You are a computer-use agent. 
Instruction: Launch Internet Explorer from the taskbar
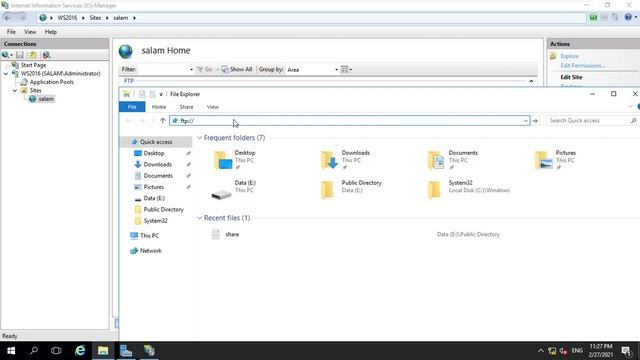coord(80,351)
